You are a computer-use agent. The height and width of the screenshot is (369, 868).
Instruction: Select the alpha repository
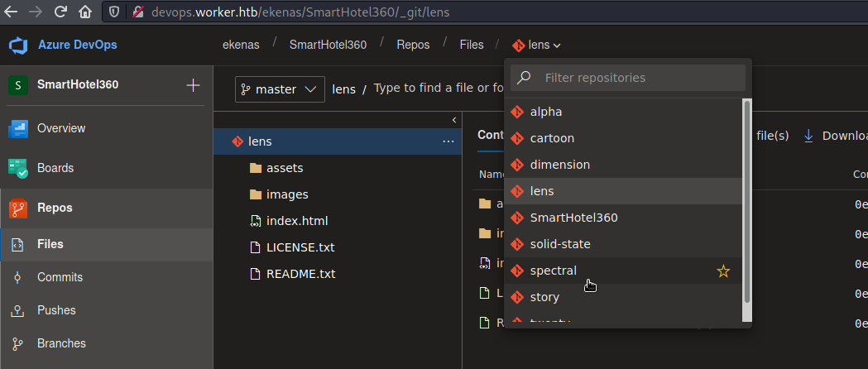(546, 112)
